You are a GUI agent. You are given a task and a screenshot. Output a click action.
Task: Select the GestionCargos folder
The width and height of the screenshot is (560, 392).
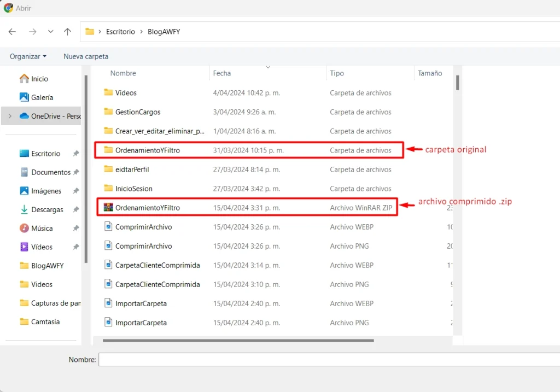coord(137,112)
